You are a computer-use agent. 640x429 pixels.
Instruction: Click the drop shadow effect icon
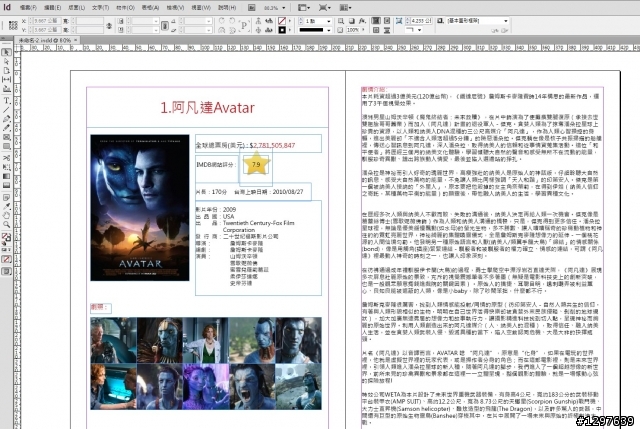point(351,20)
